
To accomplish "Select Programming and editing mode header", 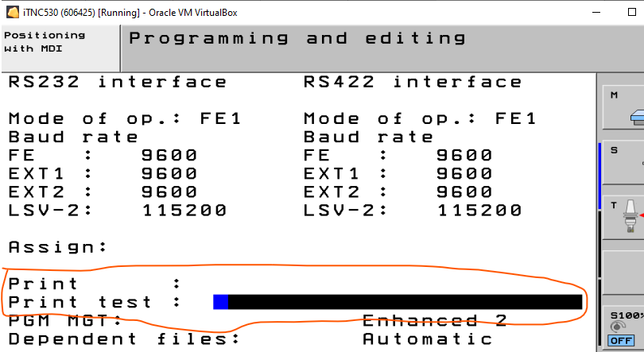I will click(x=297, y=39).
